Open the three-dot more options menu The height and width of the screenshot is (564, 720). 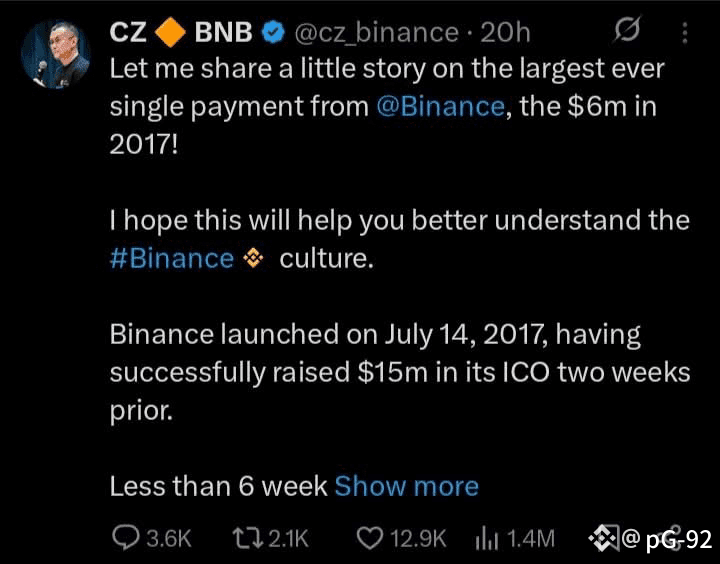pos(685,33)
